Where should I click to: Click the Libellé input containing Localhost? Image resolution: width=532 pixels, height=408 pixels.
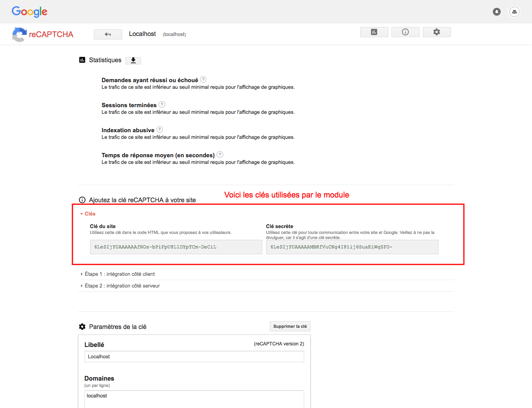pos(194,357)
